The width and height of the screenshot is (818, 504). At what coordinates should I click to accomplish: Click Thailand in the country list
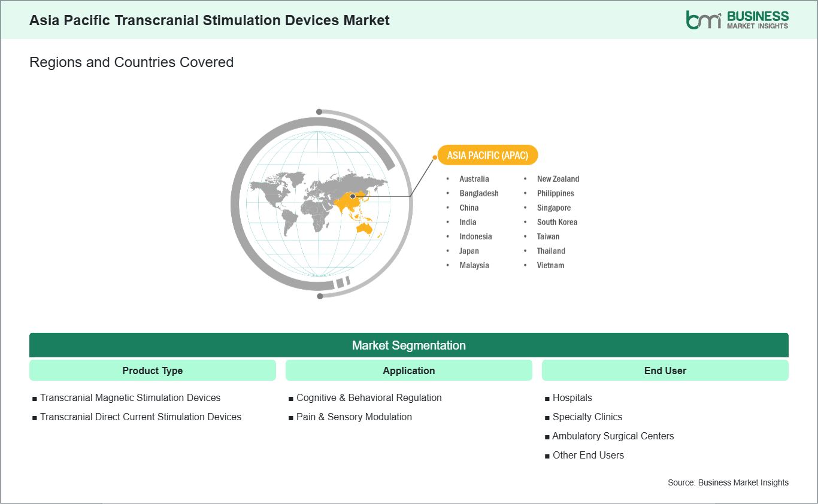point(551,251)
